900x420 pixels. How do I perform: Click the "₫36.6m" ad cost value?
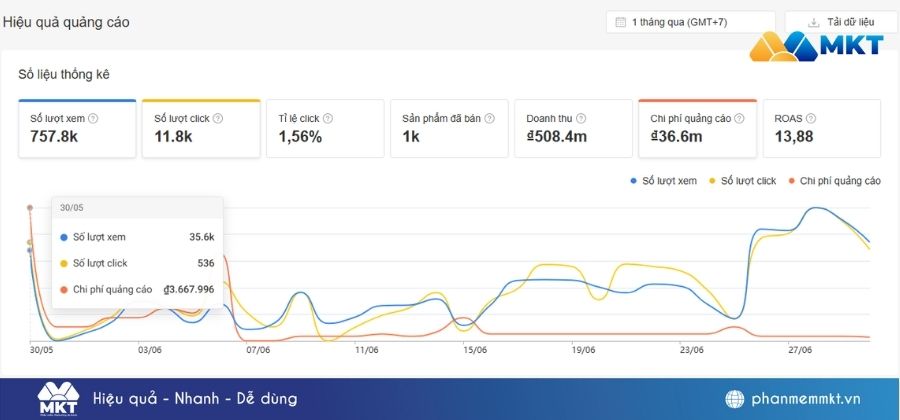point(676,137)
